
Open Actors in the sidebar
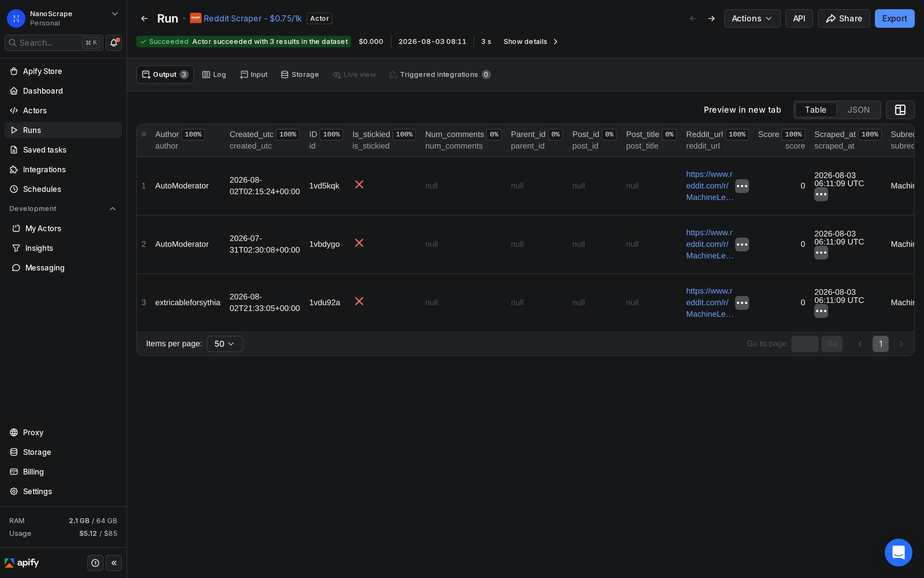(x=63, y=110)
